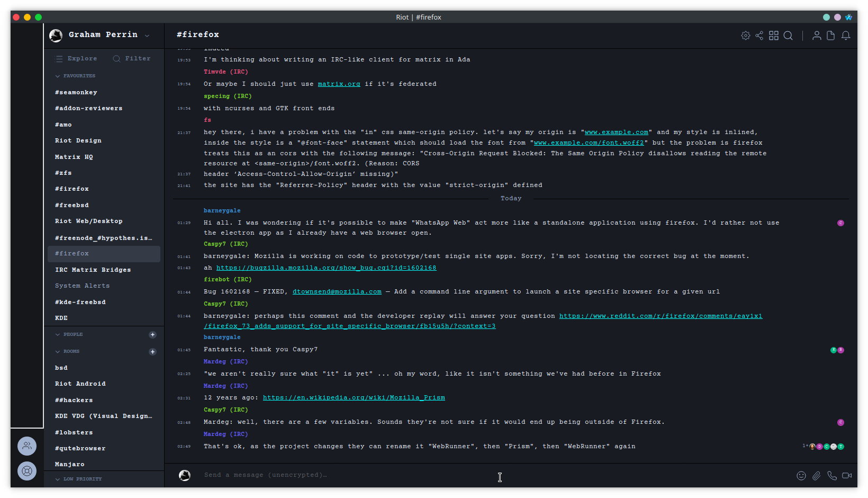Open the matrix.org link
Image resolution: width=868 pixels, height=498 pixels.
[x=339, y=84]
